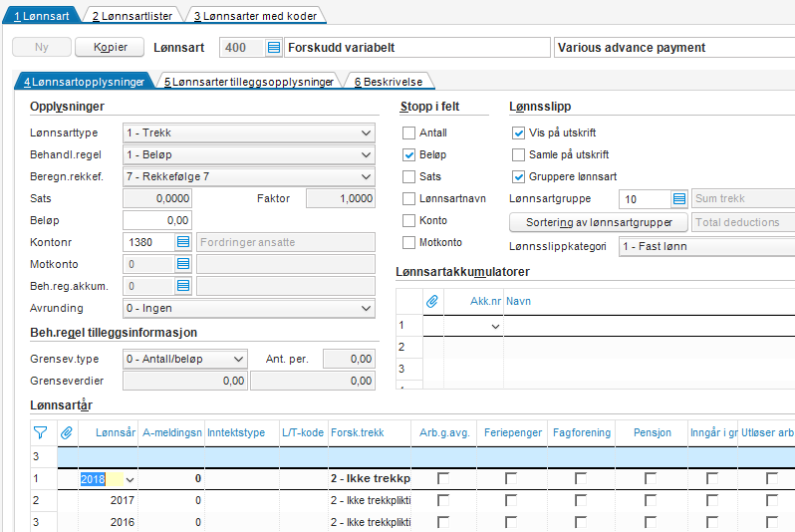This screenshot has width=795, height=532.
Task: Tick Pensjon checkbox in 2016 row
Action: (650, 522)
